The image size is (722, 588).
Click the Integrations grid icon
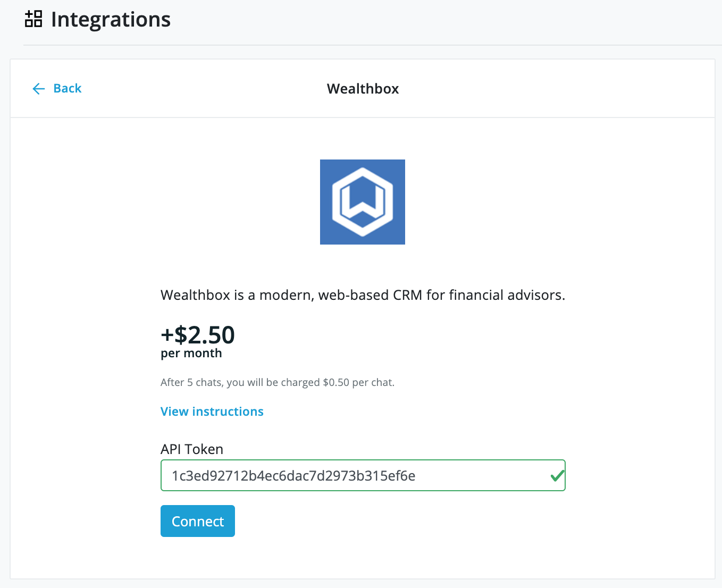click(33, 19)
